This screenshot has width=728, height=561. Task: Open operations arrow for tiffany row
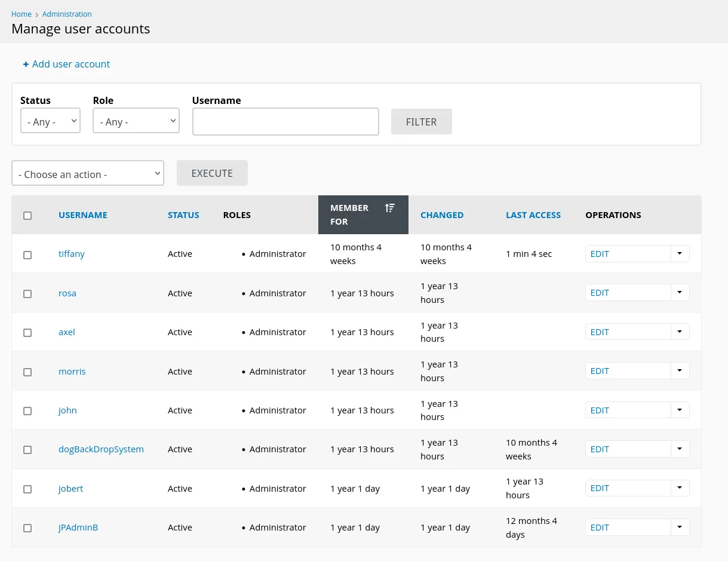680,254
